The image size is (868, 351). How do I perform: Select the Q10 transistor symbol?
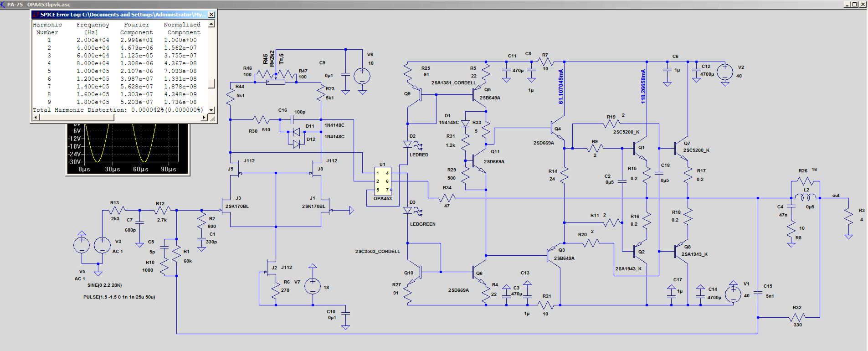point(415,272)
